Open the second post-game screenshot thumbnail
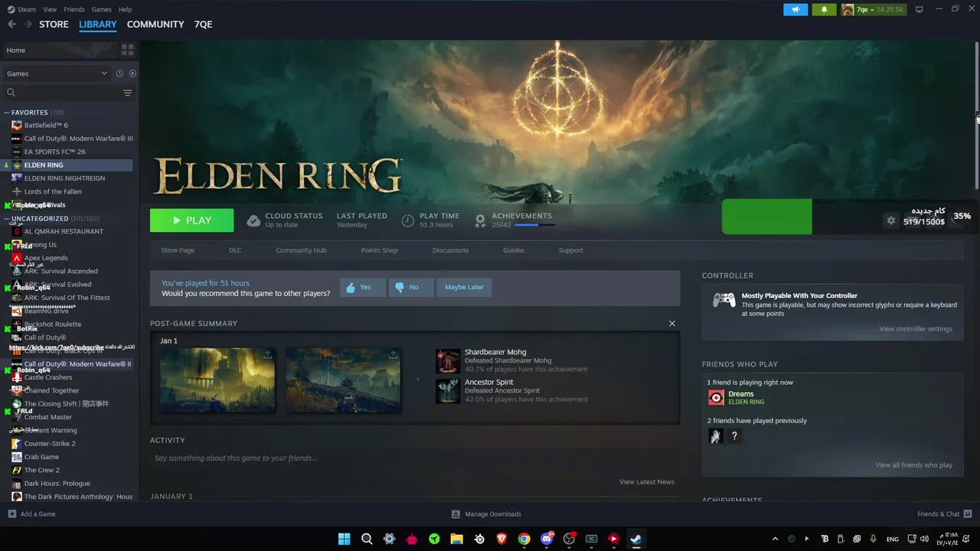Viewport: 980px width, 551px height. tap(343, 380)
